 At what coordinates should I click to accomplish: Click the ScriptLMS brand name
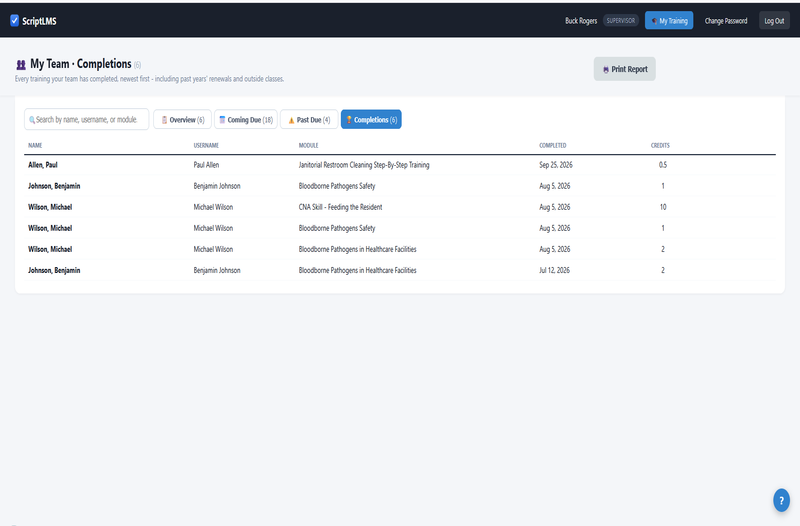[x=39, y=21]
